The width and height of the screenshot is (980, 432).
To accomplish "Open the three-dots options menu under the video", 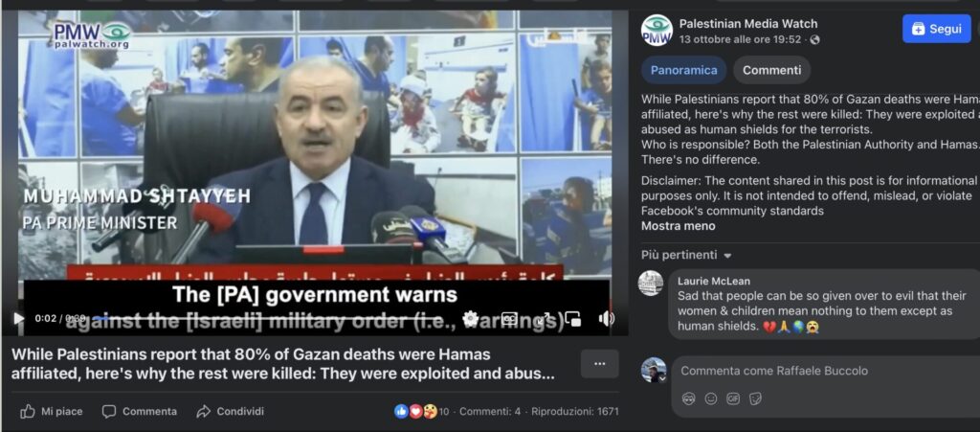I will pyautogui.click(x=600, y=364).
